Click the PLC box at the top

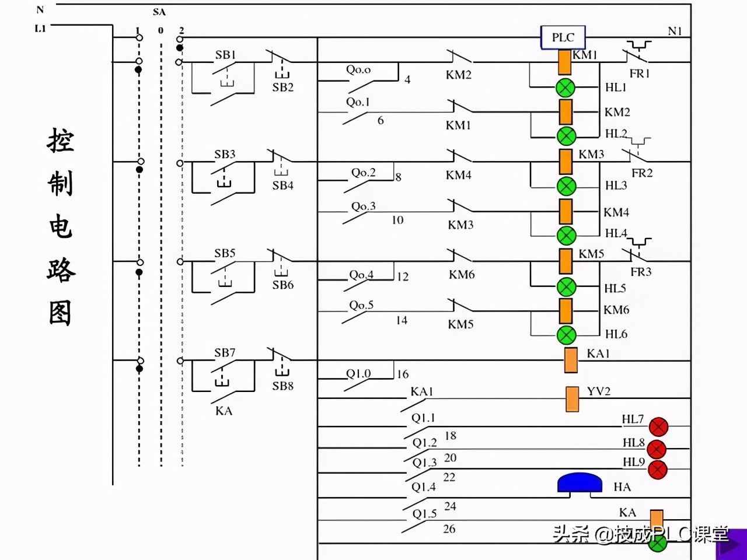[x=563, y=37]
